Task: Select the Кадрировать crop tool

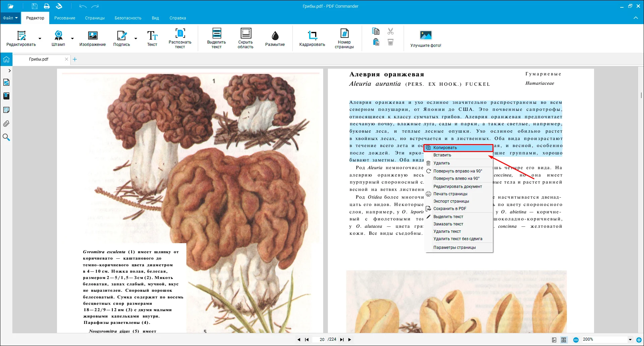Action: 312,39
